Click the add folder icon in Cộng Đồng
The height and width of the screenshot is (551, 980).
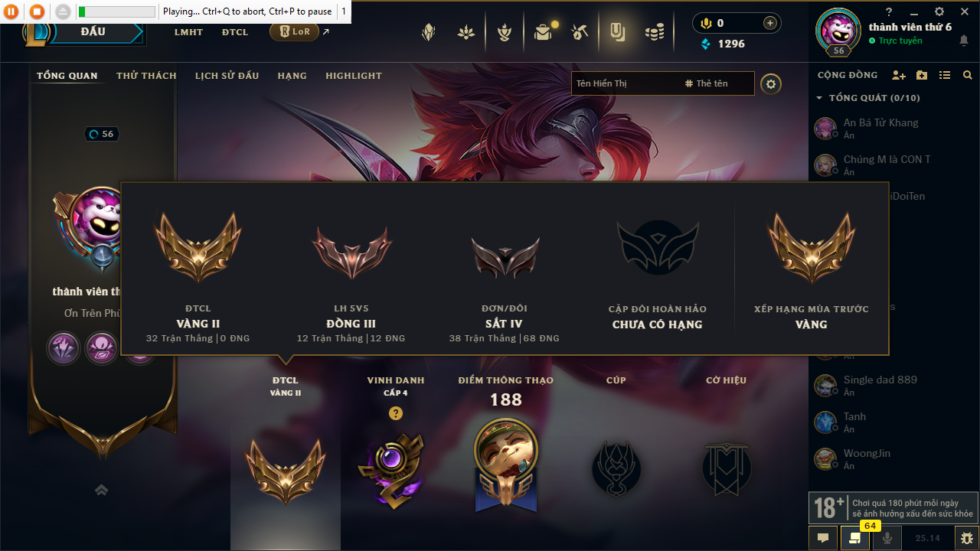(x=922, y=75)
